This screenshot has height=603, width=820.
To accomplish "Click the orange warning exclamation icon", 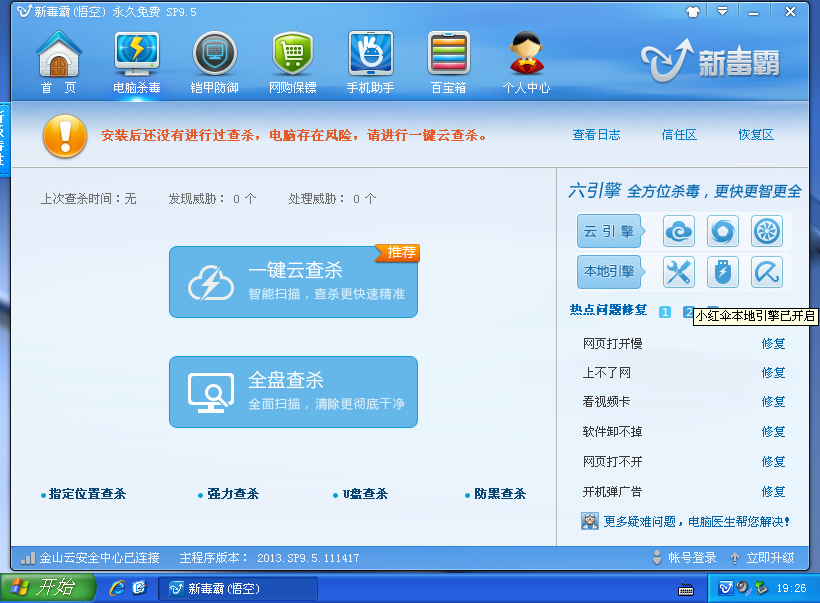I will [x=65, y=136].
